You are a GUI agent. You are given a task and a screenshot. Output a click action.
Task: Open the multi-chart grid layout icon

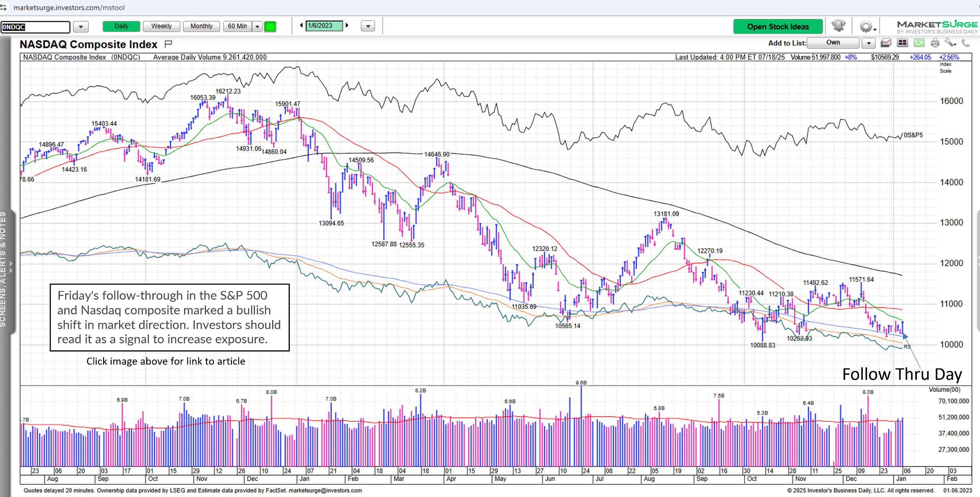[x=902, y=43]
